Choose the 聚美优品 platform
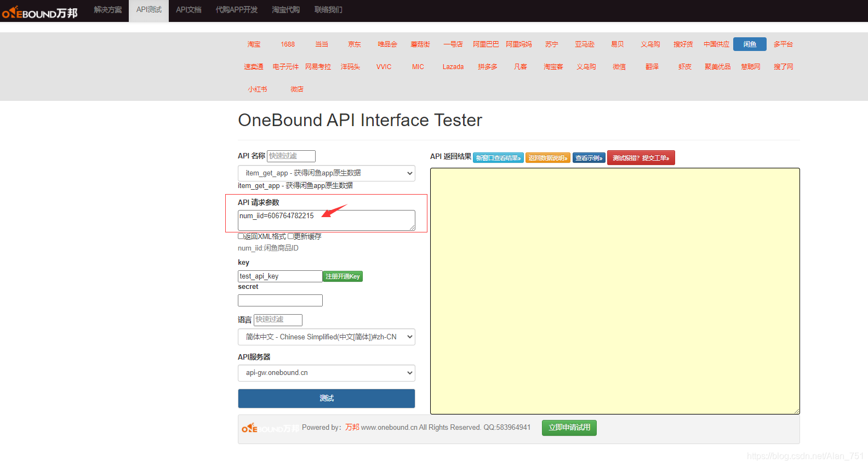868x466 pixels. click(718, 67)
